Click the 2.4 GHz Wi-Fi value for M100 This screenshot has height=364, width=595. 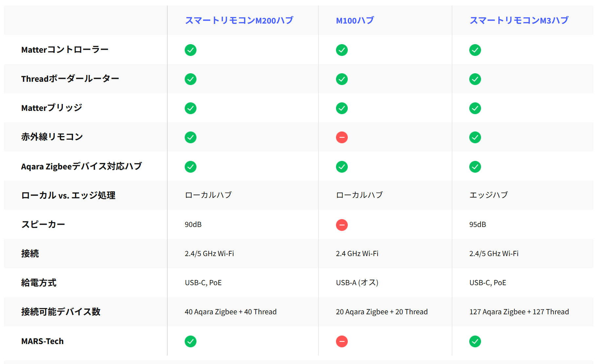pyautogui.click(x=357, y=254)
